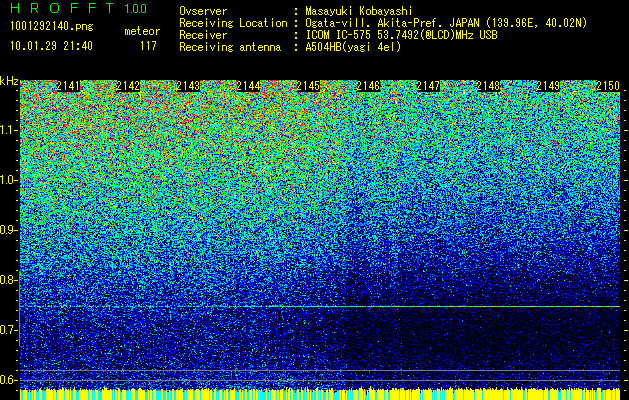Select the A504HB(yagi 4el) antenna value
The width and height of the screenshot is (629, 400).
coord(353,47)
